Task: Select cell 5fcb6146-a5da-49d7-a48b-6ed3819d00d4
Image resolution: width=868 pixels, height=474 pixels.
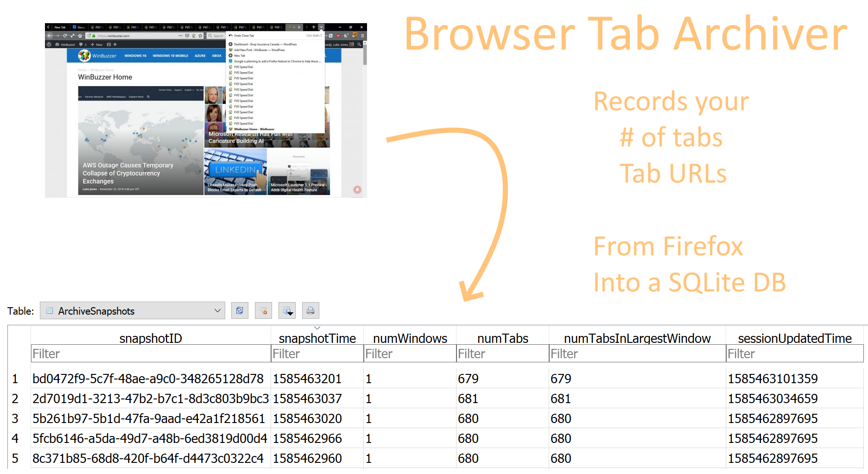Action: point(151,438)
